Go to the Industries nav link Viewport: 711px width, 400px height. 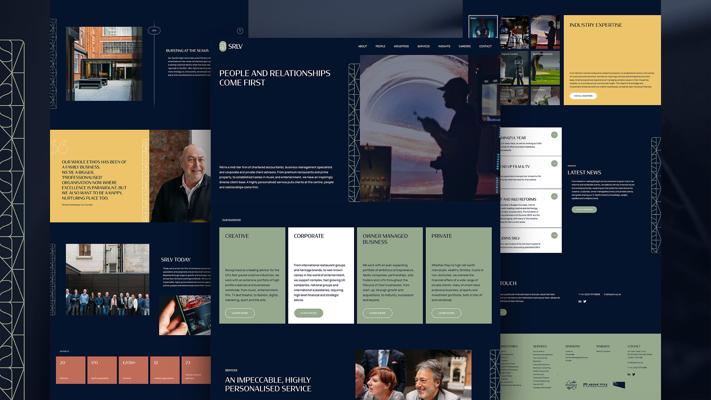click(x=401, y=46)
